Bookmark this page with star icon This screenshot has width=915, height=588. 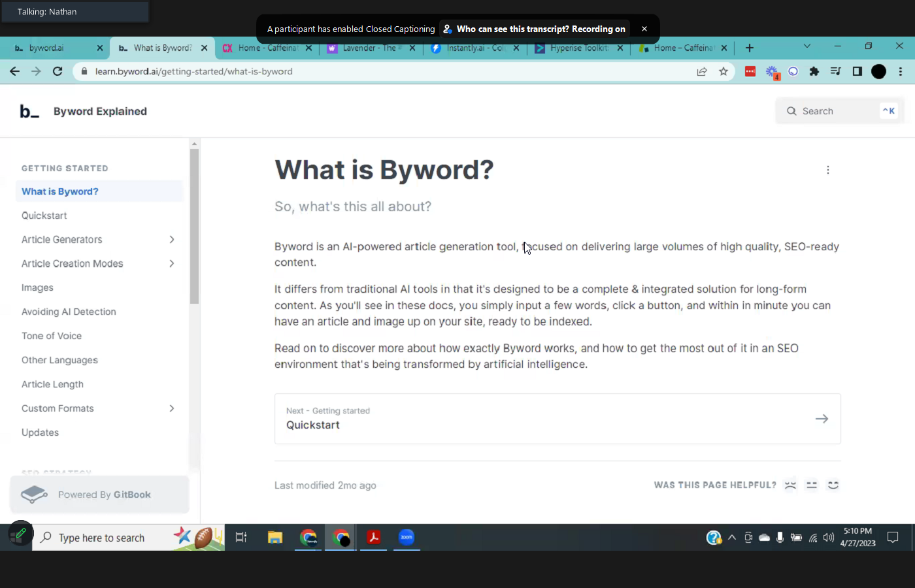pos(723,72)
